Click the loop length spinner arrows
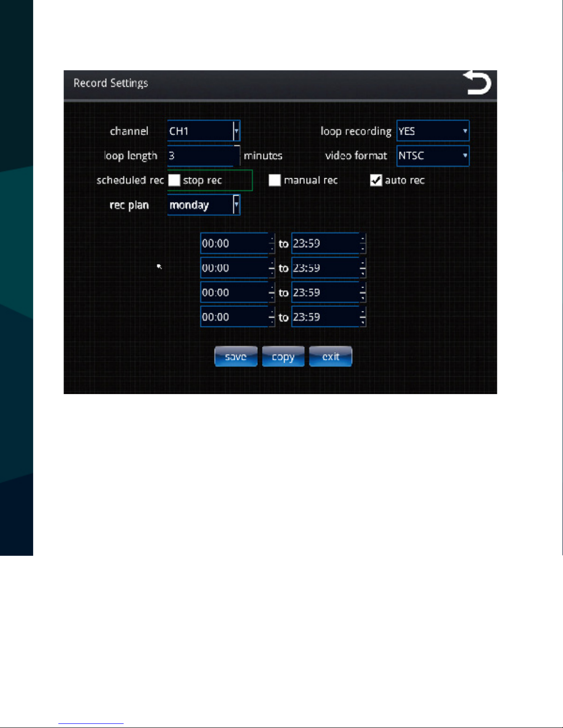Image resolution: width=563 pixels, height=728 pixels. pyautogui.click(x=237, y=156)
